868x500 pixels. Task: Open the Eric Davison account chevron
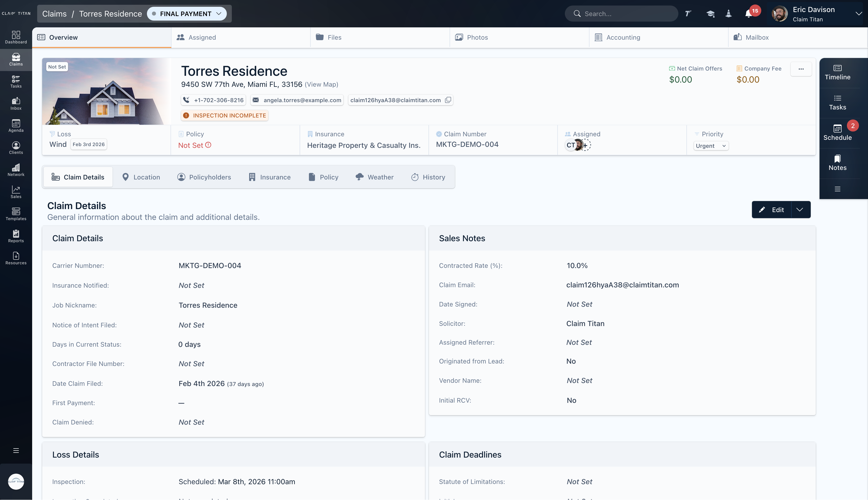(859, 13)
